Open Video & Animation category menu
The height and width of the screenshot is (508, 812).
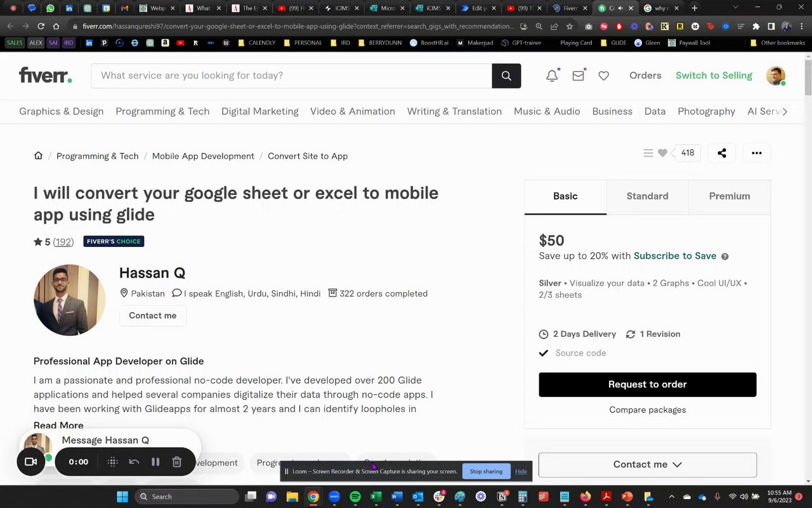(353, 111)
